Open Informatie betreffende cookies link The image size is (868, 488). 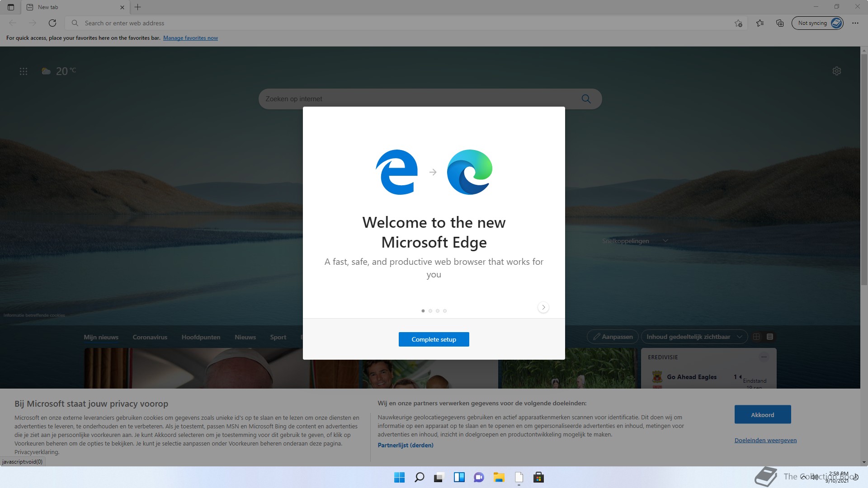click(34, 315)
